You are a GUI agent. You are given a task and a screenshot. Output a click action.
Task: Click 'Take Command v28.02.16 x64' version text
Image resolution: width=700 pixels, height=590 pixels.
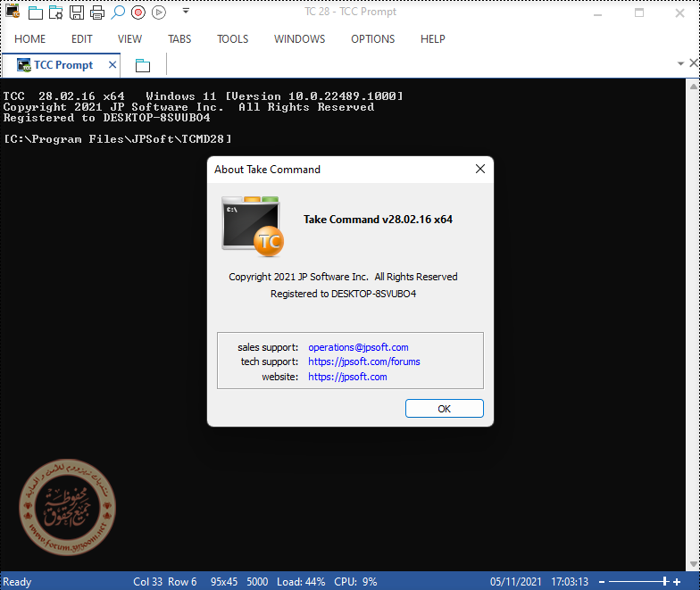tap(378, 220)
